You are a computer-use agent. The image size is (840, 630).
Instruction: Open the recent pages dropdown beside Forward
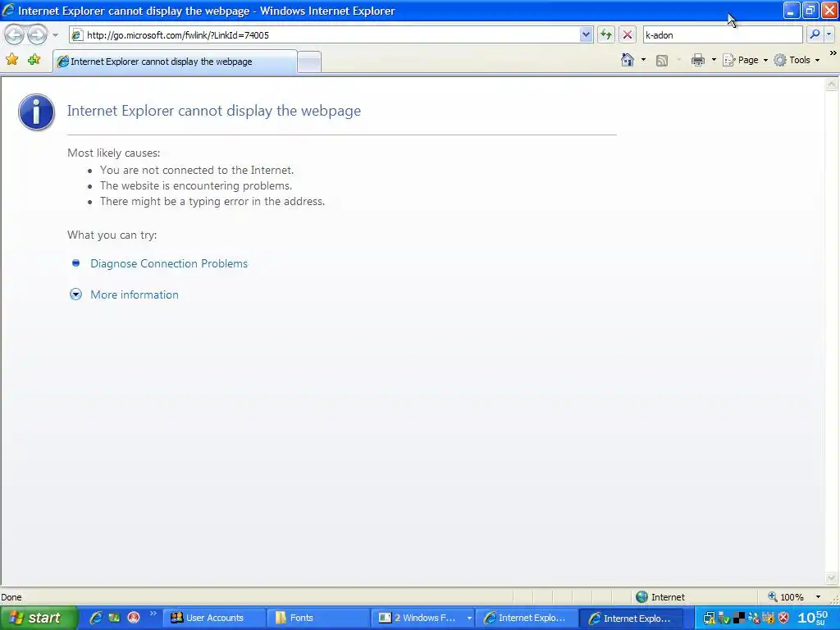pyautogui.click(x=55, y=35)
